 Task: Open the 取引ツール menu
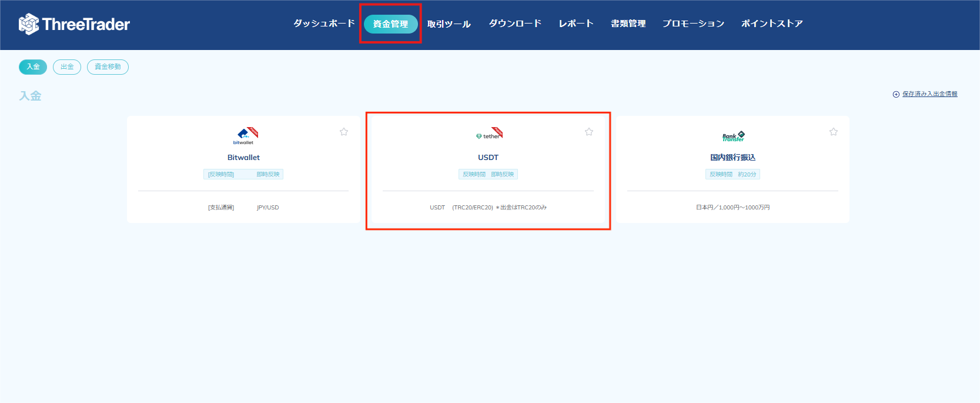(449, 24)
